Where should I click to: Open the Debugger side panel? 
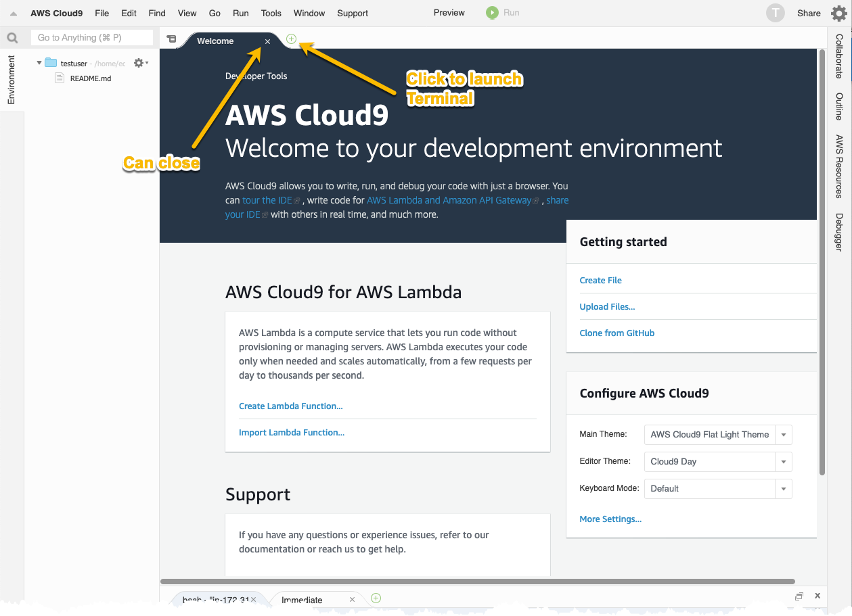coord(839,232)
